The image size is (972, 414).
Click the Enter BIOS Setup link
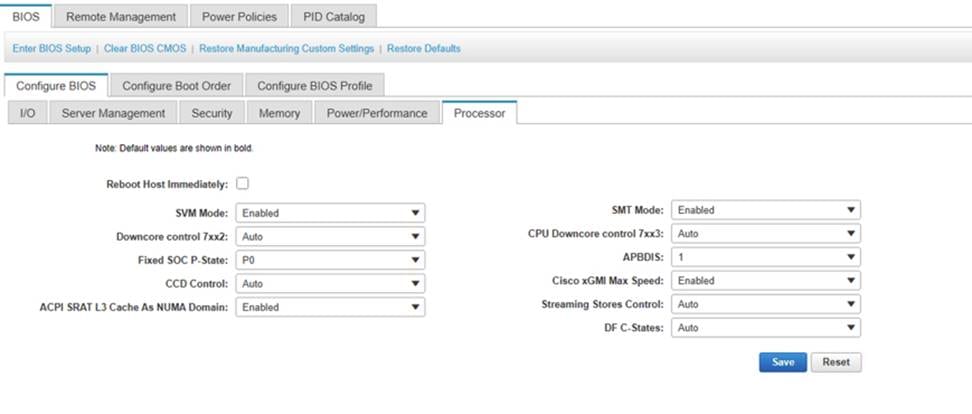tap(51, 48)
